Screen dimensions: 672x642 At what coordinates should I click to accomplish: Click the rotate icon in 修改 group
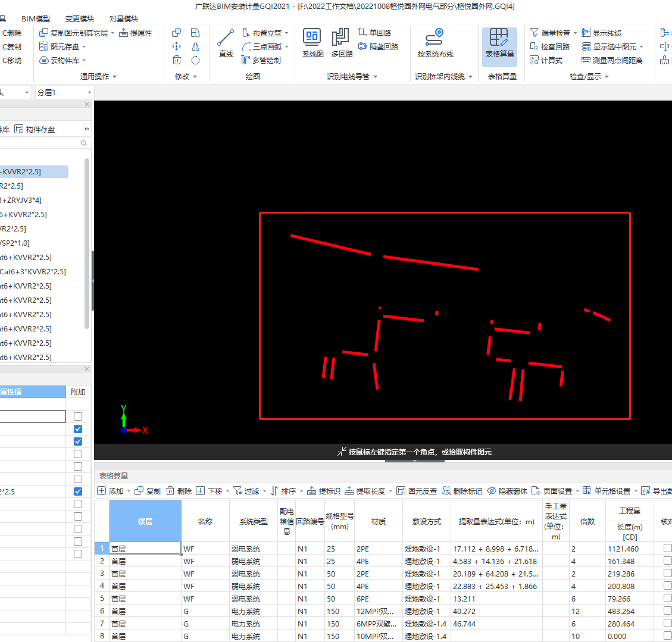click(x=195, y=60)
